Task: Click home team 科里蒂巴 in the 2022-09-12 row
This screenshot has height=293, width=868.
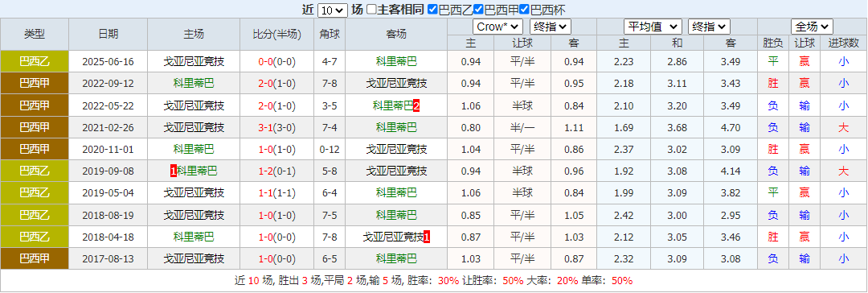Action: (194, 84)
